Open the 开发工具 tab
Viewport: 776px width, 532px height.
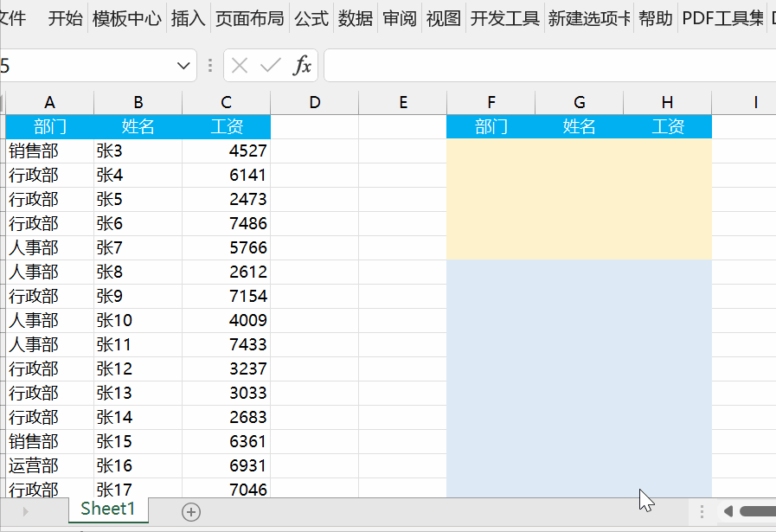[504, 17]
